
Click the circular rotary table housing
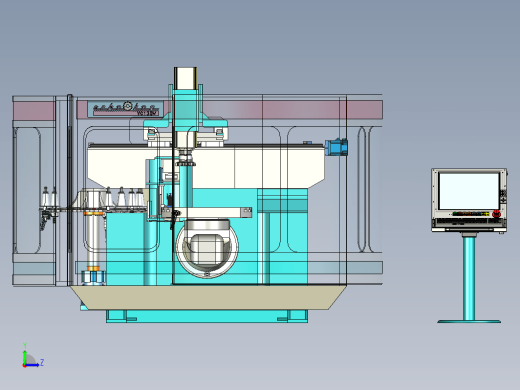click(207, 248)
